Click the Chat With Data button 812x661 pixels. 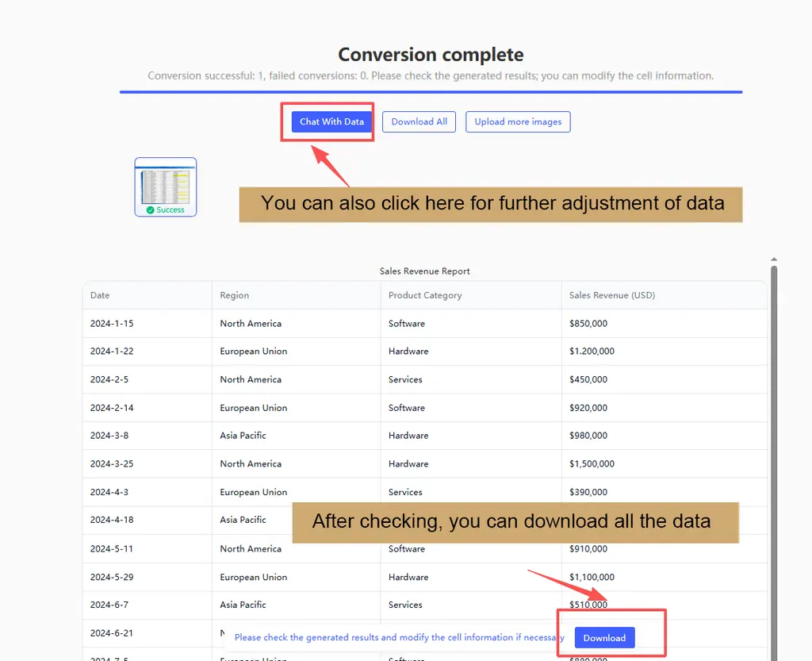point(331,121)
